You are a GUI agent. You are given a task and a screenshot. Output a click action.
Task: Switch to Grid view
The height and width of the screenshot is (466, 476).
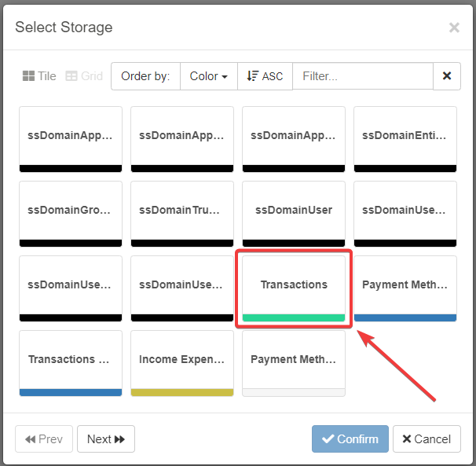pos(84,76)
